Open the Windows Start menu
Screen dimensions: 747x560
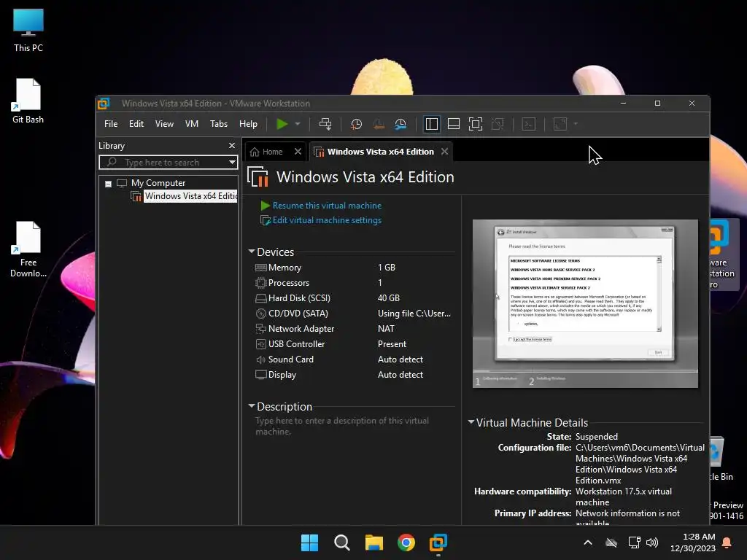coord(309,542)
